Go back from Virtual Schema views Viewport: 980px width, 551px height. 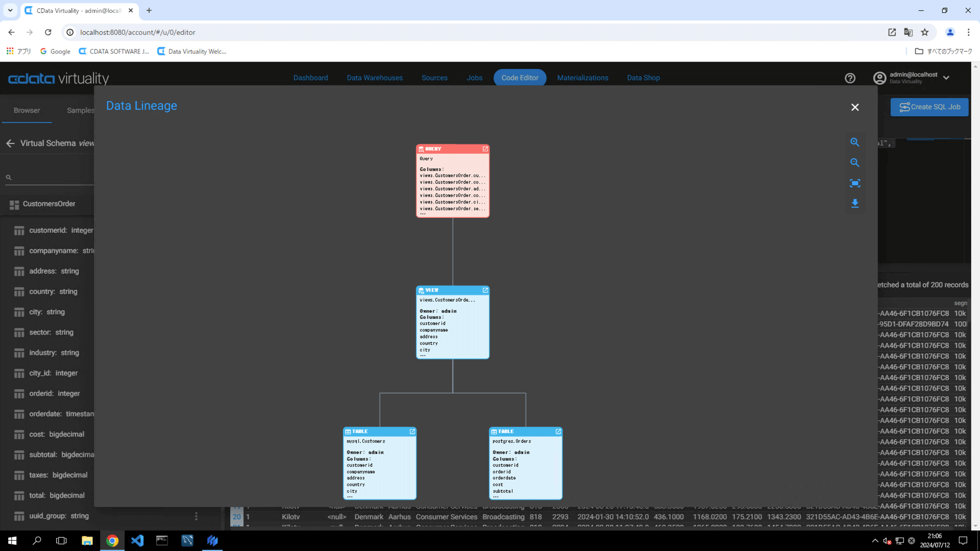click(10, 143)
